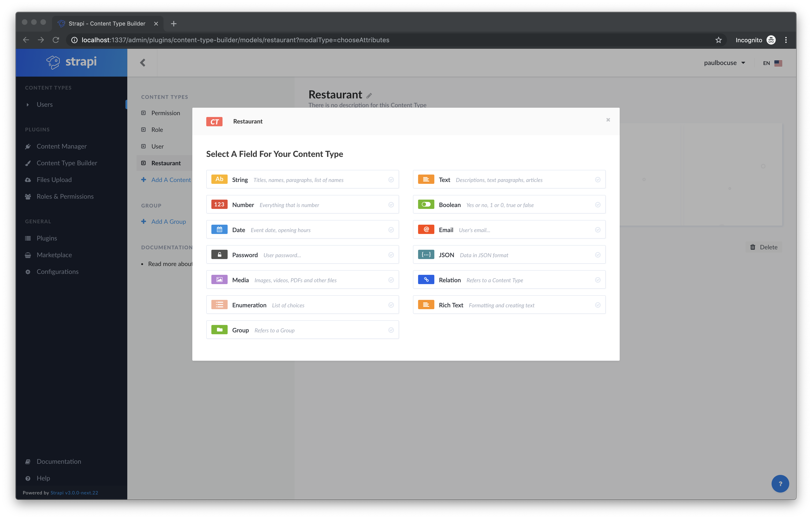Close the field selection modal
The width and height of the screenshot is (812, 519).
click(608, 120)
